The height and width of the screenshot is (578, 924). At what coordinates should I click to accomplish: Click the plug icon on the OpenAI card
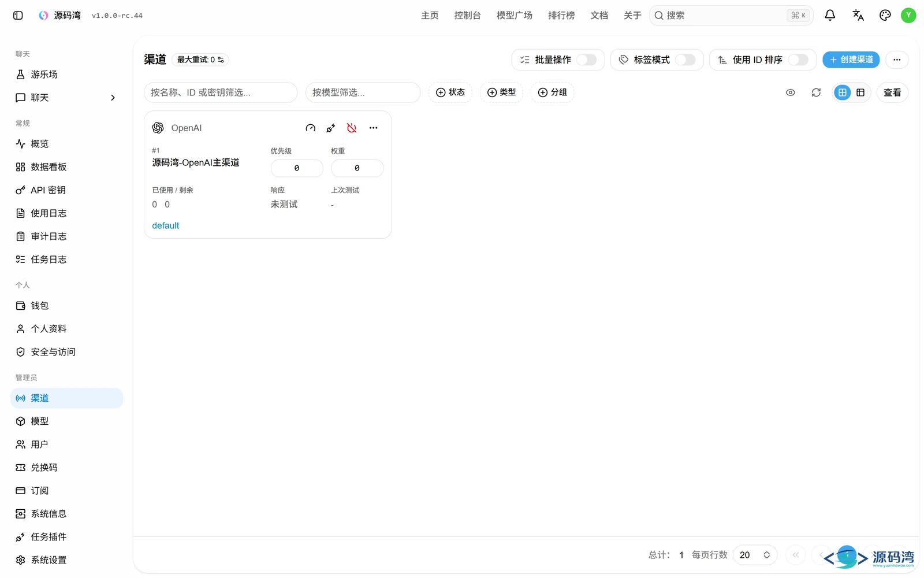coord(331,128)
